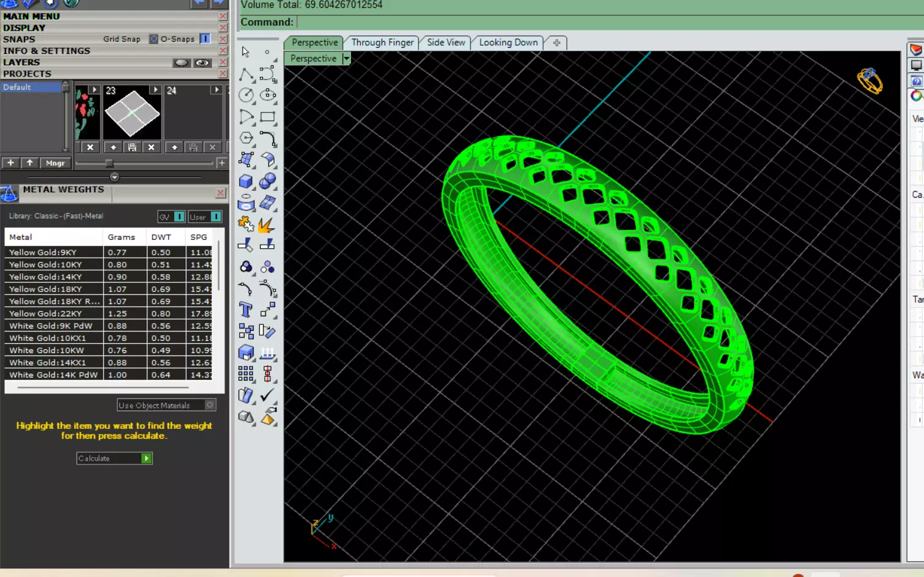Save project slot 23
The height and width of the screenshot is (577, 924).
pyautogui.click(x=132, y=147)
